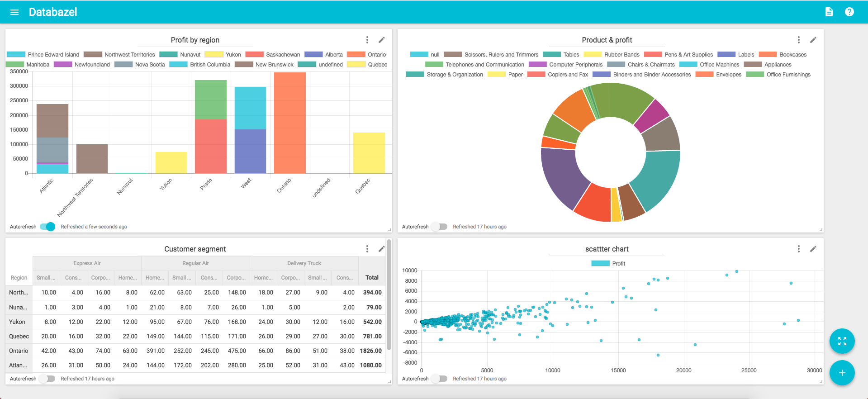This screenshot has height=399, width=868.
Task: Click the Region column header
Action: [19, 277]
